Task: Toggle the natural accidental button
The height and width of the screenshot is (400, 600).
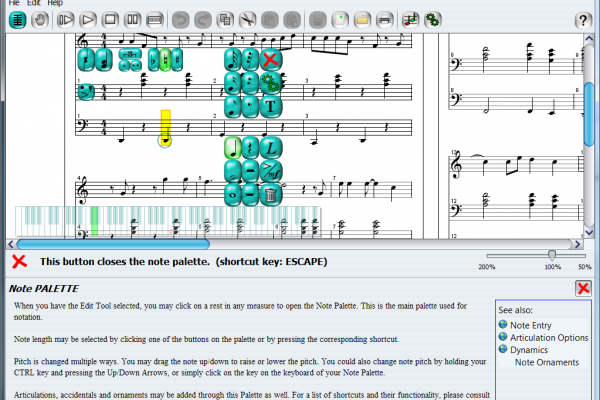Action: point(165,60)
